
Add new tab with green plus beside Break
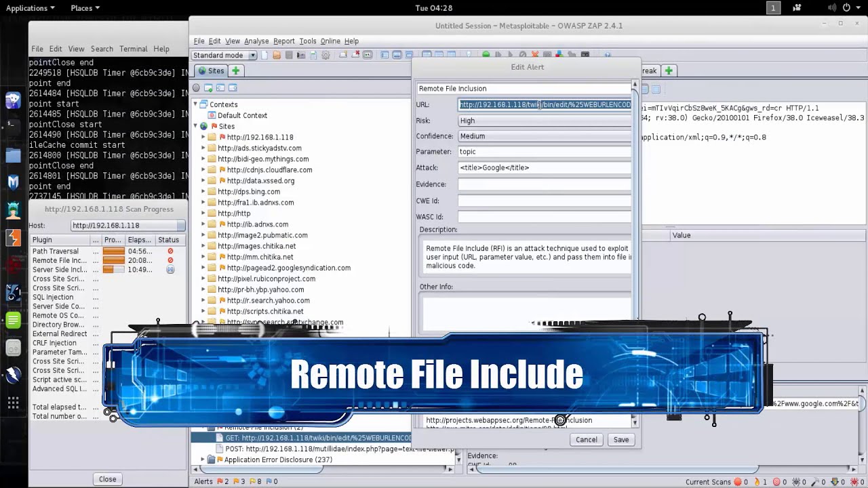click(668, 70)
